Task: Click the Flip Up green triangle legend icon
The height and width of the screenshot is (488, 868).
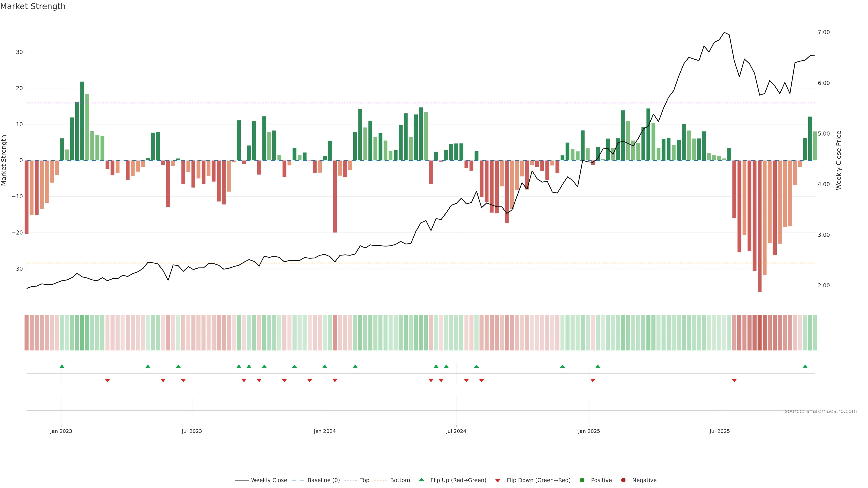Action: (421, 480)
